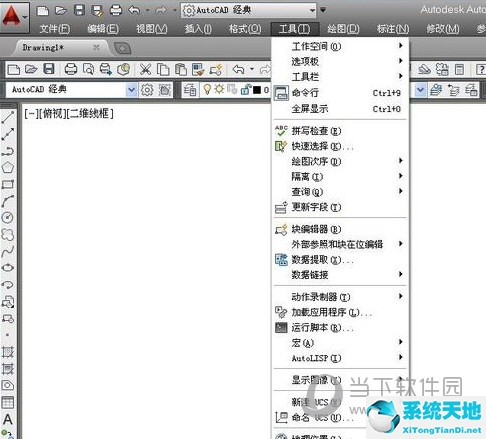Screen dimensions: 486x439
Task: Switch to the Drawing1* tab
Action: (43, 48)
